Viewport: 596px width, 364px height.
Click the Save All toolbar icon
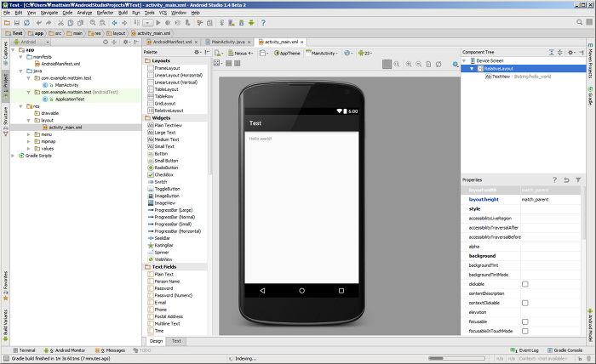point(17,23)
